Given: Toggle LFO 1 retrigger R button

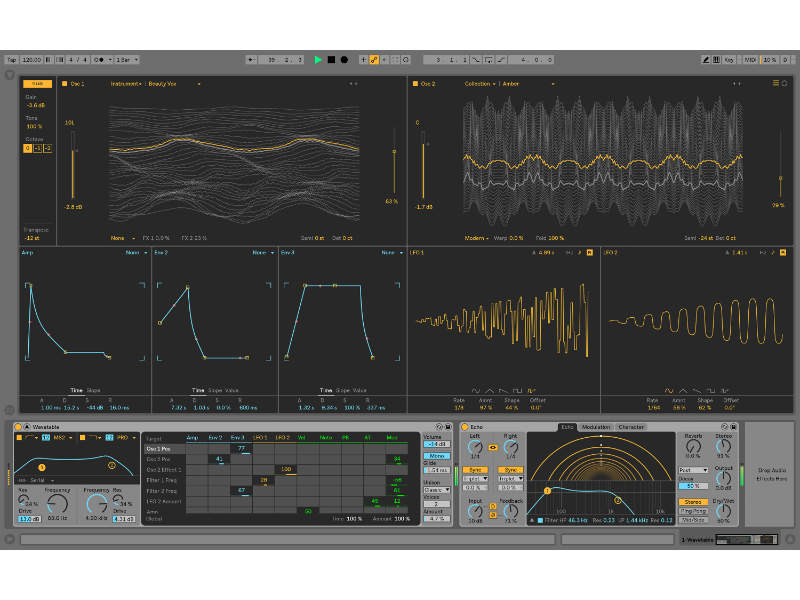Looking at the screenshot, I should coord(590,253).
